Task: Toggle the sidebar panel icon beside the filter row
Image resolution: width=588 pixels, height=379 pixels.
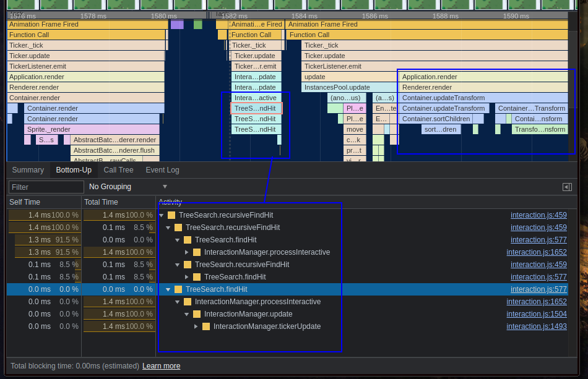Action: [x=567, y=187]
